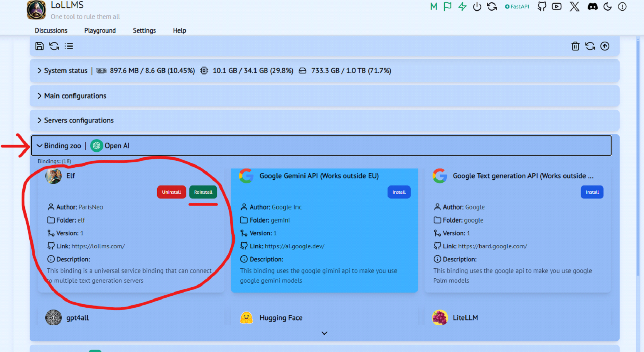Click the Google Text generation API logo

click(x=440, y=176)
